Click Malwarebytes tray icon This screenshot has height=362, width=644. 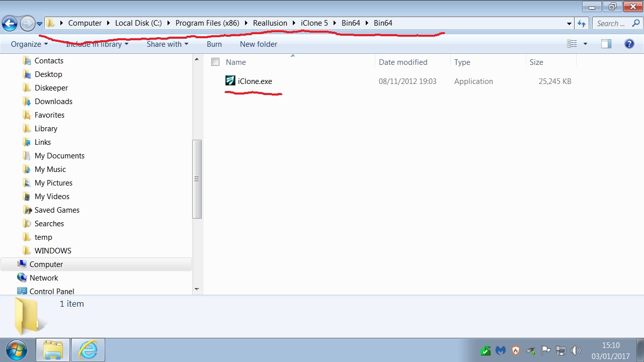click(500, 350)
